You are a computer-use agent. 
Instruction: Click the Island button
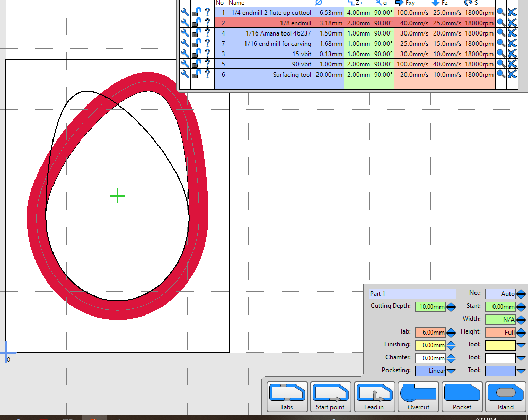click(x=505, y=397)
